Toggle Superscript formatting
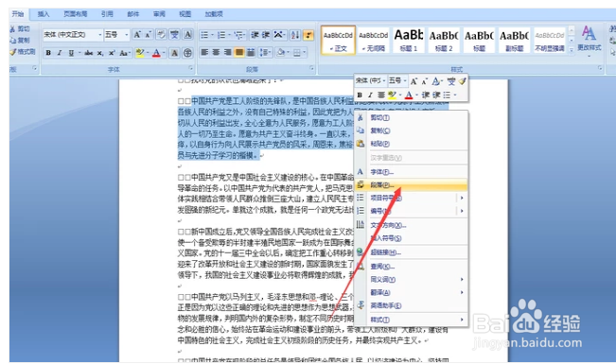This screenshot has width=616, height=364. 112,53
